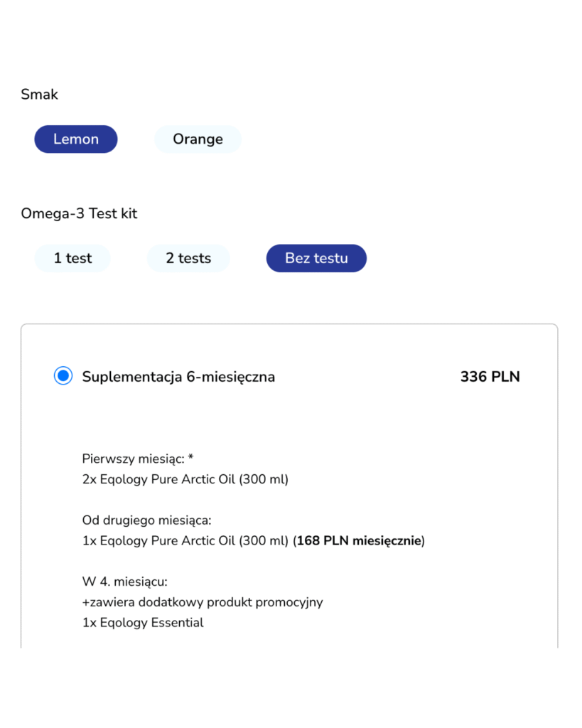This screenshot has height=728, width=582.
Task: Pick the 1 test kit option
Action: [x=72, y=258]
